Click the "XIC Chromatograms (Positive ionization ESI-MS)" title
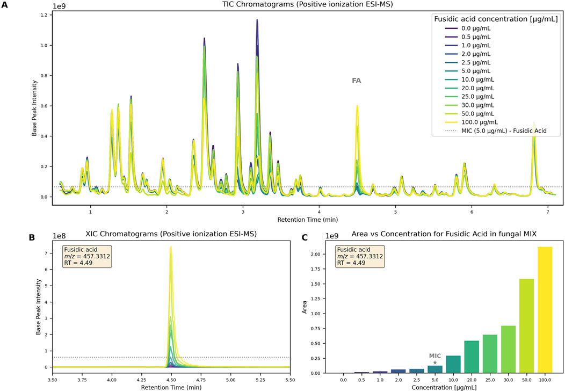This screenshot has height=392, width=565. click(x=171, y=234)
